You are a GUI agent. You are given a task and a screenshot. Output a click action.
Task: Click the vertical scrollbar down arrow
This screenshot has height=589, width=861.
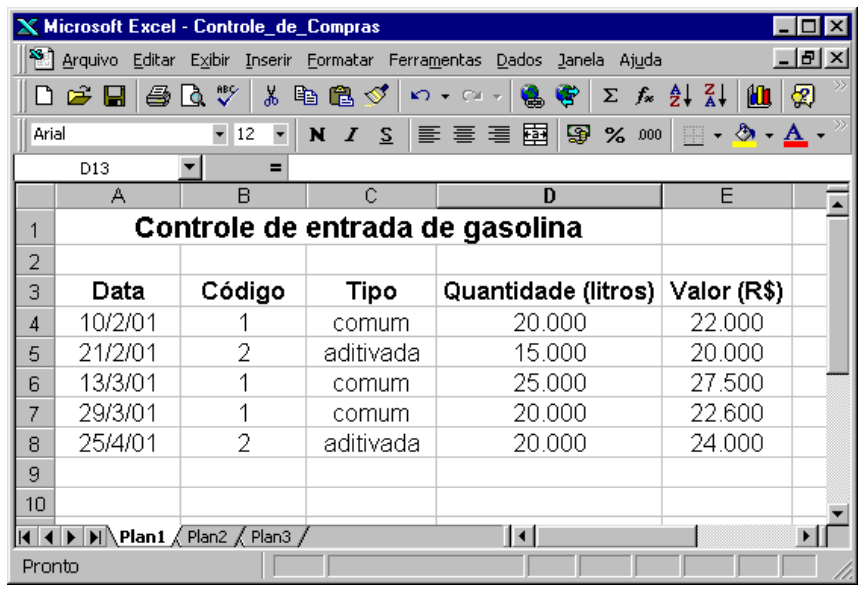click(837, 514)
